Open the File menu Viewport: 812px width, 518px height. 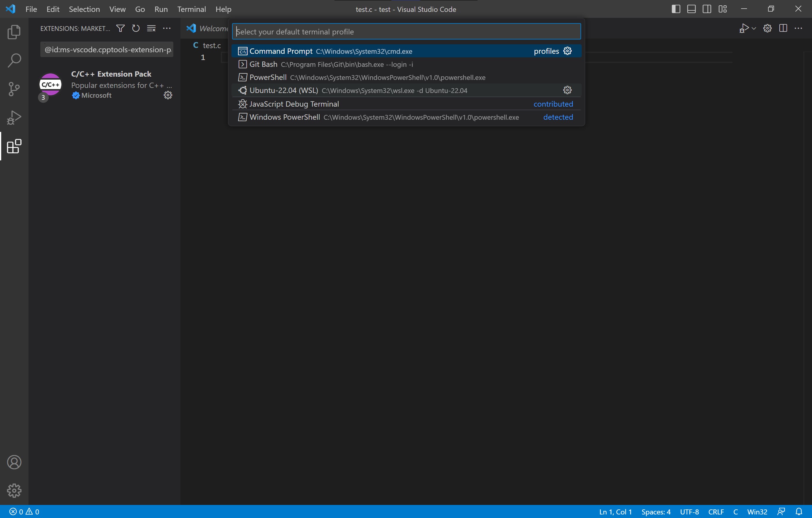[31, 9]
